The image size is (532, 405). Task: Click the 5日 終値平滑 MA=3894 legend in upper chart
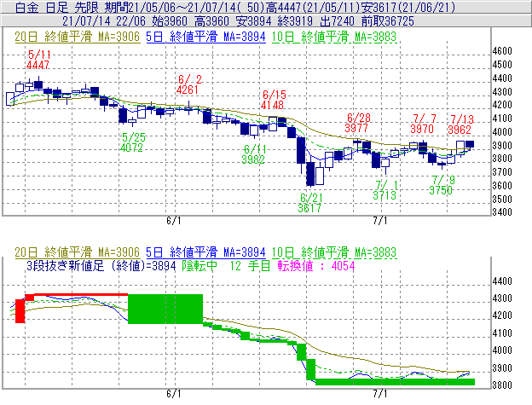coord(205,37)
